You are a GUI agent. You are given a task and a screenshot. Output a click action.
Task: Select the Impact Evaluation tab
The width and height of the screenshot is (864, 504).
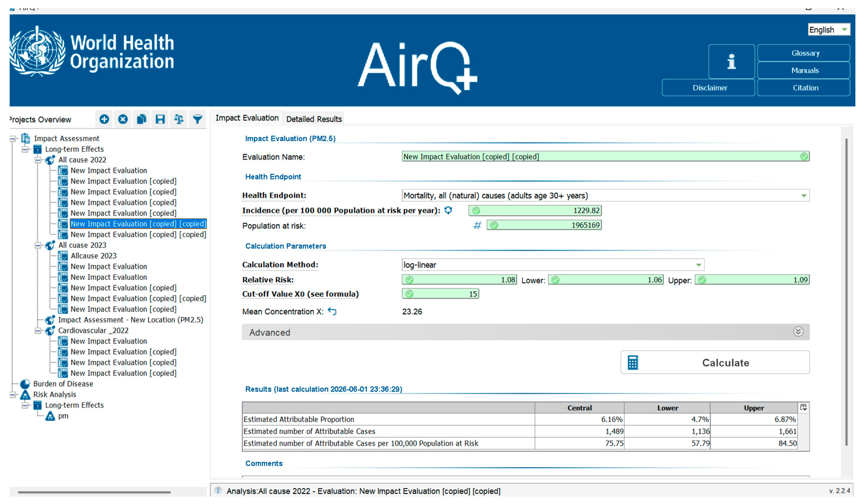click(x=247, y=118)
